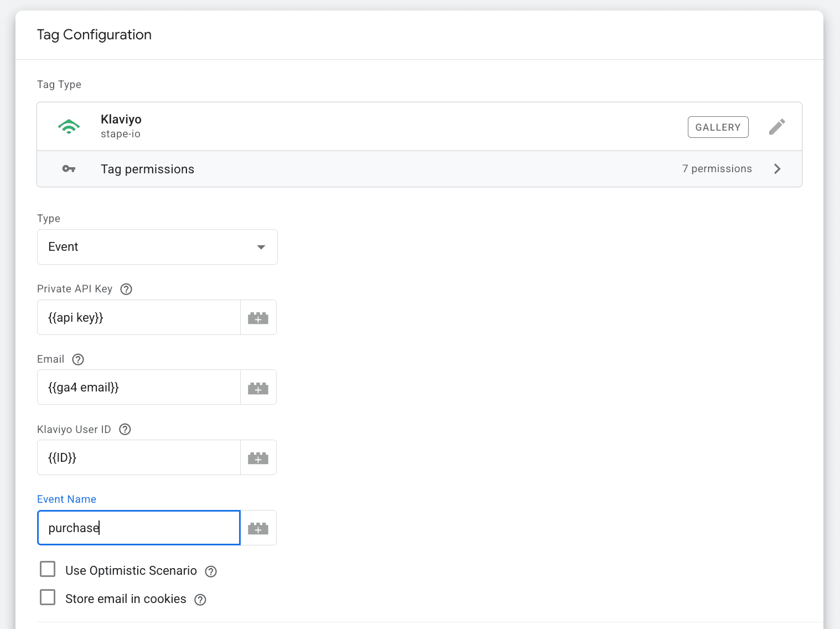Open the Type dropdown showing Event
The height and width of the screenshot is (629, 840).
point(157,247)
